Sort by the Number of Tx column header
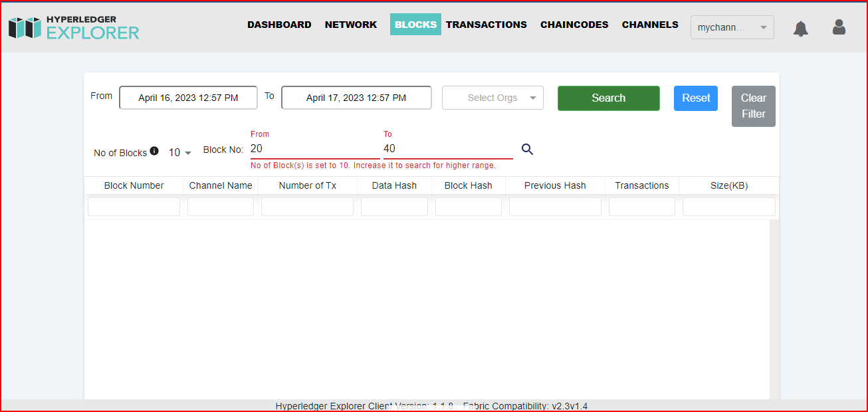 [307, 185]
